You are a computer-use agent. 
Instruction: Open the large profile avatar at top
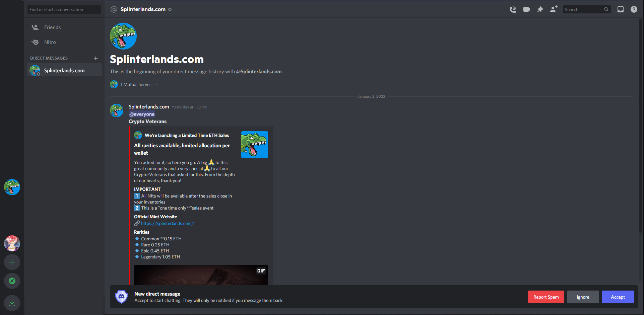[123, 36]
